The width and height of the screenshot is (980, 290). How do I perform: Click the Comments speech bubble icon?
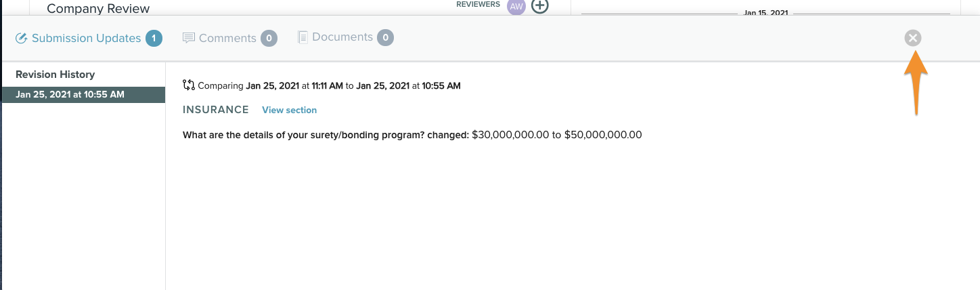(x=189, y=38)
